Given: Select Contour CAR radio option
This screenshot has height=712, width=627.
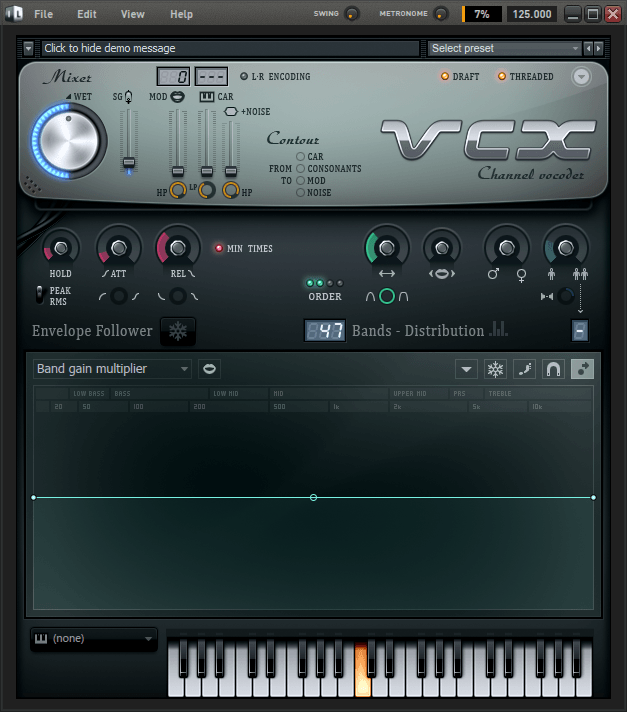Looking at the screenshot, I should tap(300, 156).
